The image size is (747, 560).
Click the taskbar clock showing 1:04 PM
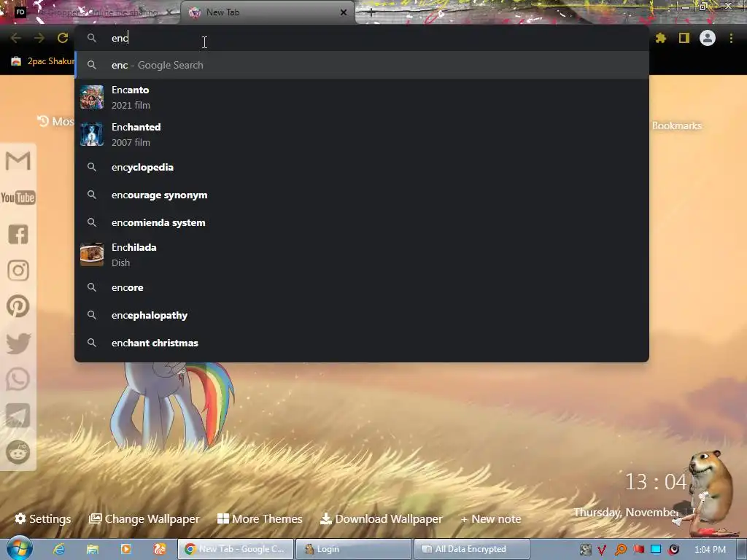pos(710,550)
